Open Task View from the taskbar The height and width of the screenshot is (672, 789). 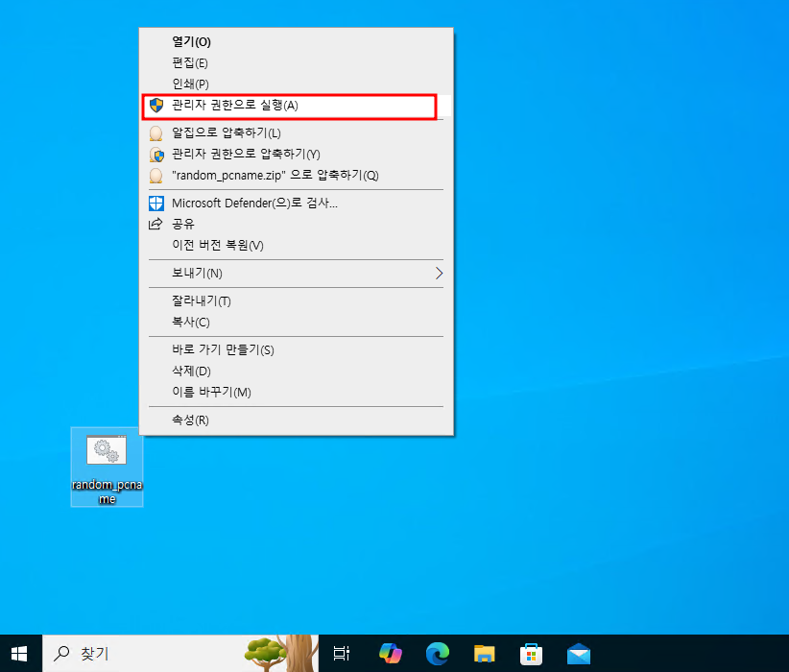pyautogui.click(x=341, y=654)
